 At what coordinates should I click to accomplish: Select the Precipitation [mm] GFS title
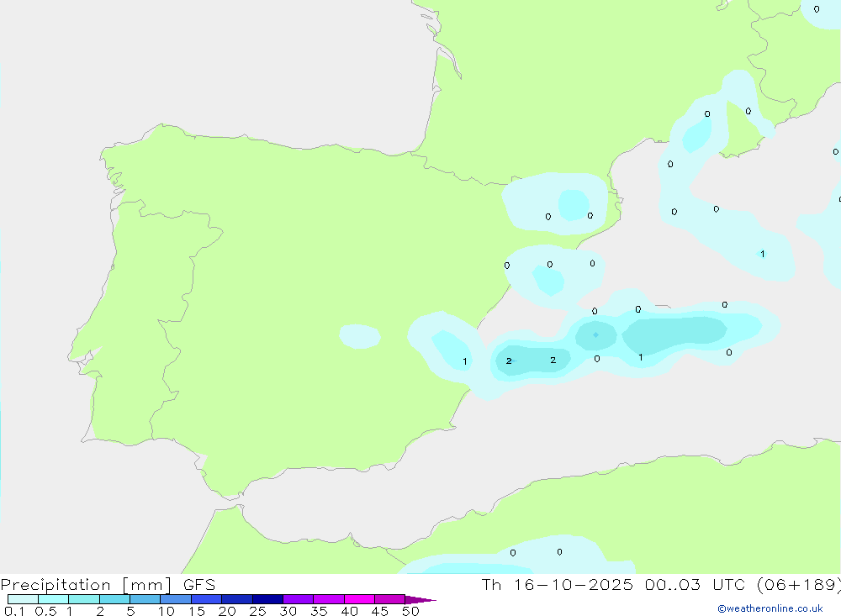pyautogui.click(x=108, y=585)
